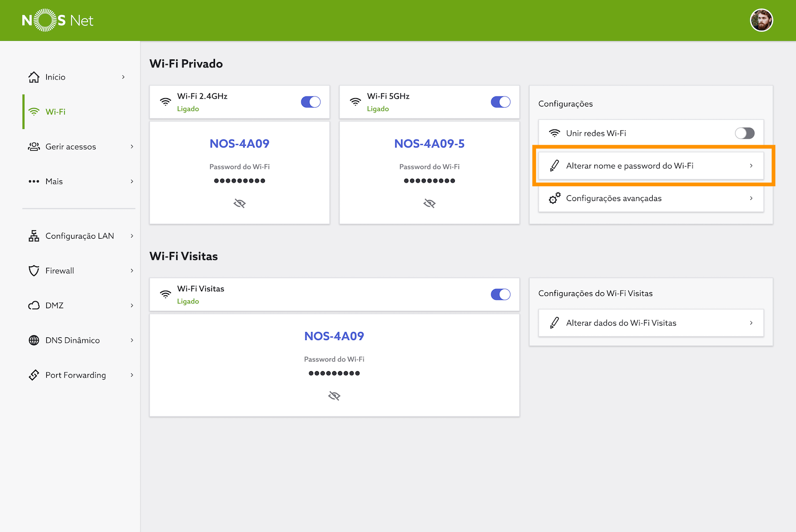Click the DNS Dinâmico globe icon
Image resolution: width=796 pixels, height=532 pixels.
[x=34, y=341]
